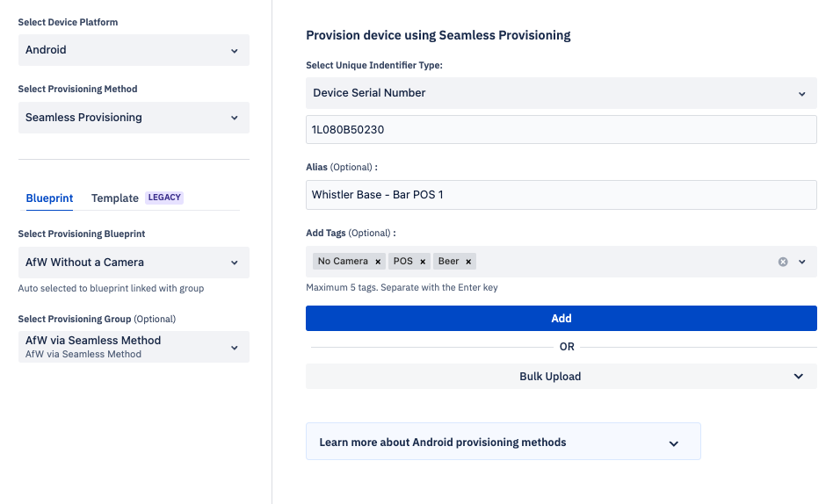Open the Device Serial Number type dropdown
The image size is (833, 504).
pos(561,93)
